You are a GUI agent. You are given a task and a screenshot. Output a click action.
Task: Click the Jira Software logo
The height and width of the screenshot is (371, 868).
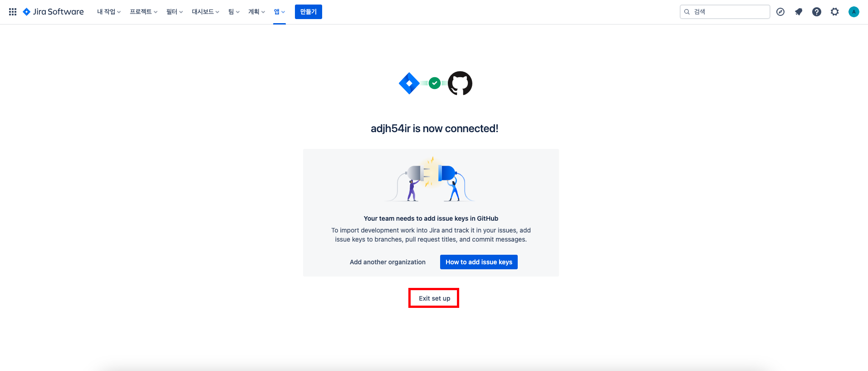tap(53, 12)
